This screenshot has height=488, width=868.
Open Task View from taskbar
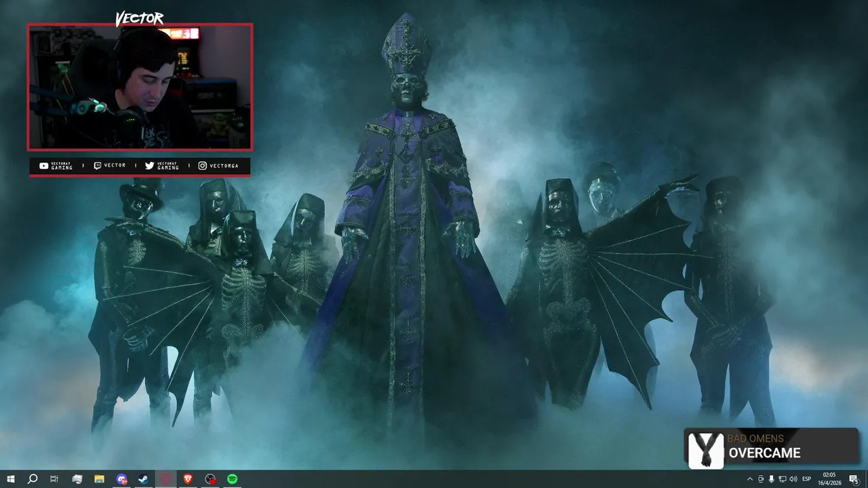pos(54,479)
